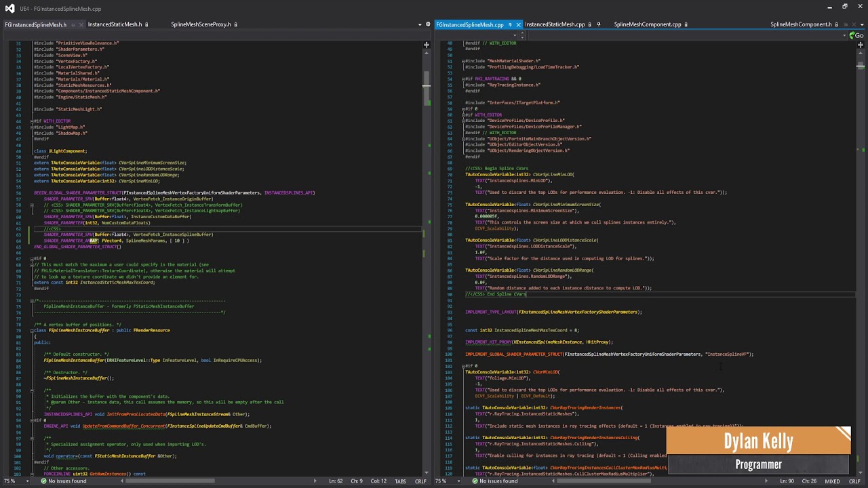Click the 'Ln: 62' line indicator
Image resolution: width=868 pixels, height=488 pixels.
click(x=336, y=481)
